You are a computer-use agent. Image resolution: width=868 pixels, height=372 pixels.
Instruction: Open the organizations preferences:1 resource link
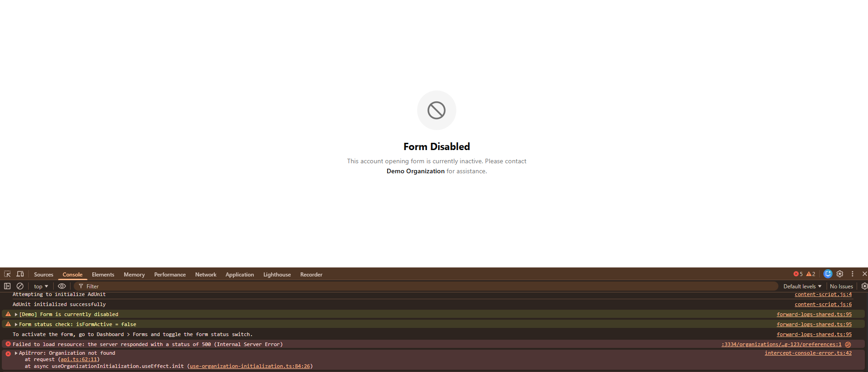point(781,345)
